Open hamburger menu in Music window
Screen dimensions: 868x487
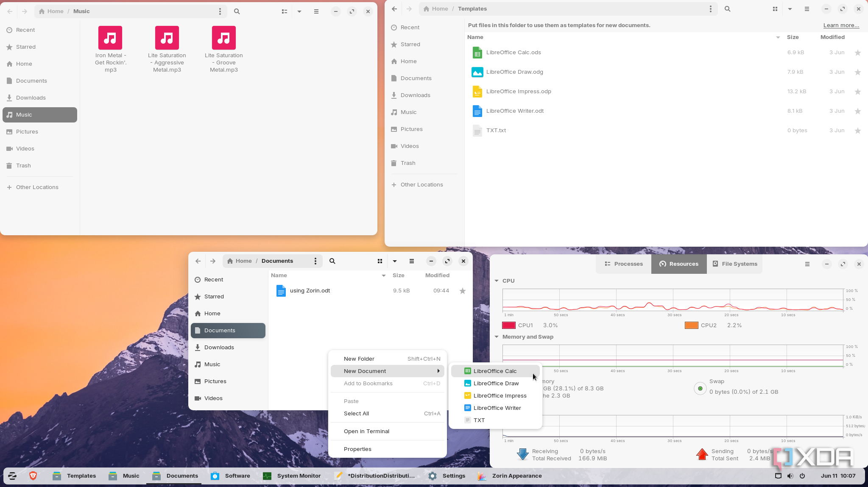pyautogui.click(x=316, y=11)
